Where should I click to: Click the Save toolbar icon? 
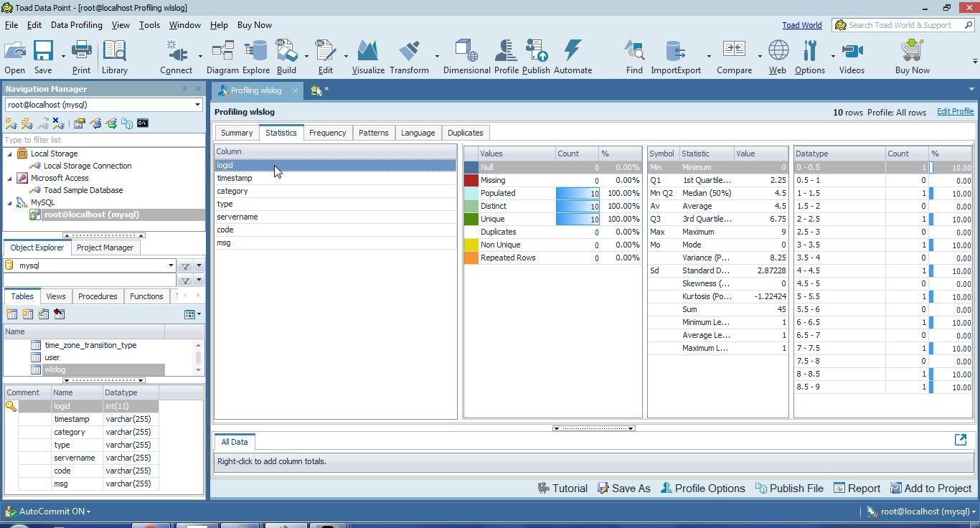43,57
